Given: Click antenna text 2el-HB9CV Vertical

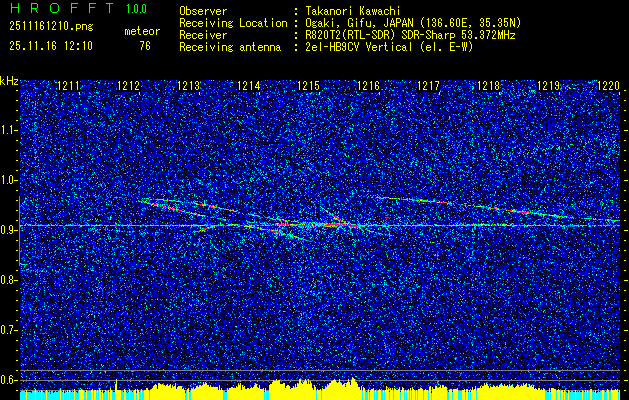Looking at the screenshot, I should 359,47.
